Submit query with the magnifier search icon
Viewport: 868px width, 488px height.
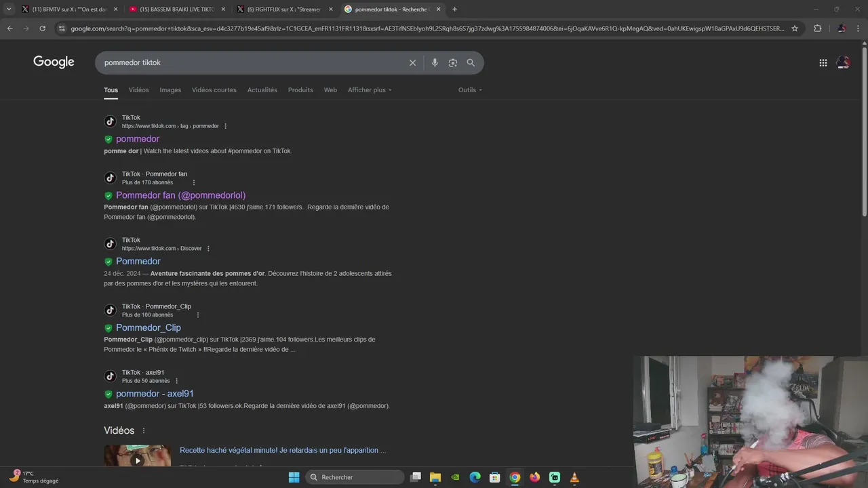(471, 62)
